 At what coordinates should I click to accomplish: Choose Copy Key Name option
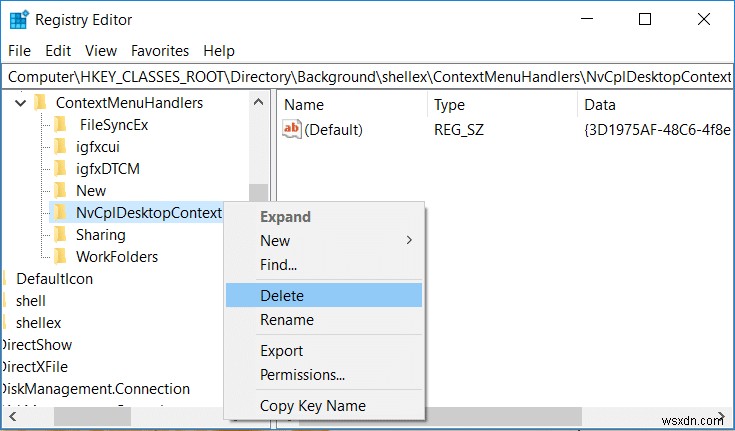tap(313, 406)
